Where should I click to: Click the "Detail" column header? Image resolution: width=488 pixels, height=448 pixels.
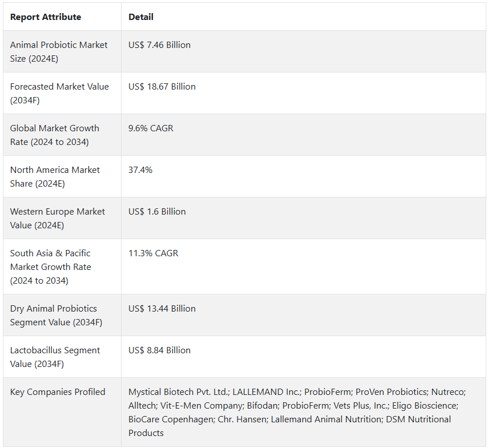141,17
